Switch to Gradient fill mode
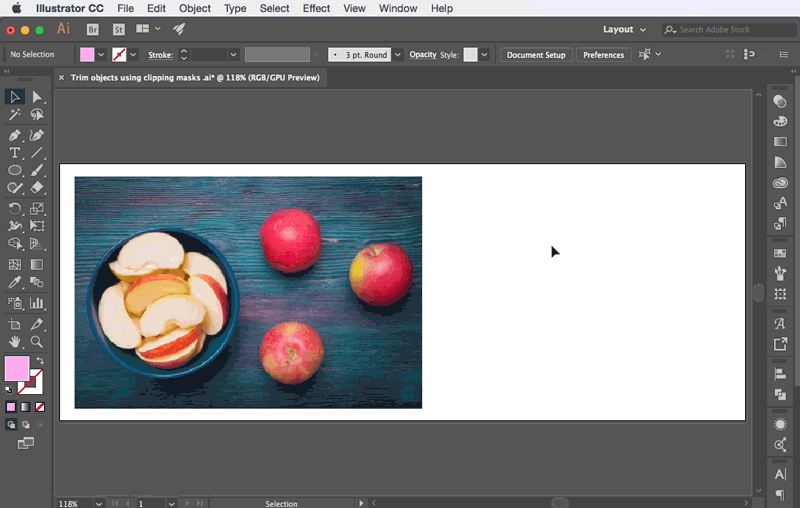The image size is (800, 508). pos(25,407)
